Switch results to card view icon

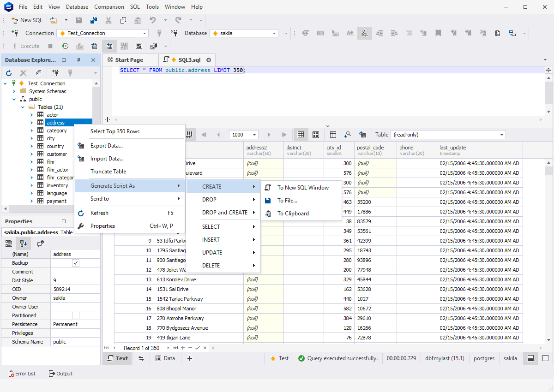pos(316,135)
